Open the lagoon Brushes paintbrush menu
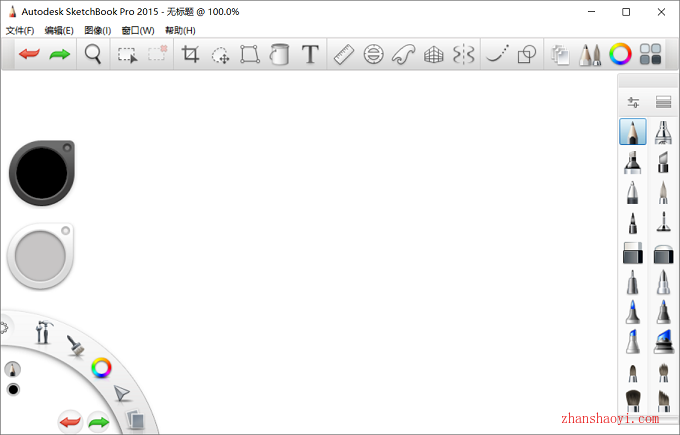Image resolution: width=680 pixels, height=435 pixels. click(x=75, y=347)
